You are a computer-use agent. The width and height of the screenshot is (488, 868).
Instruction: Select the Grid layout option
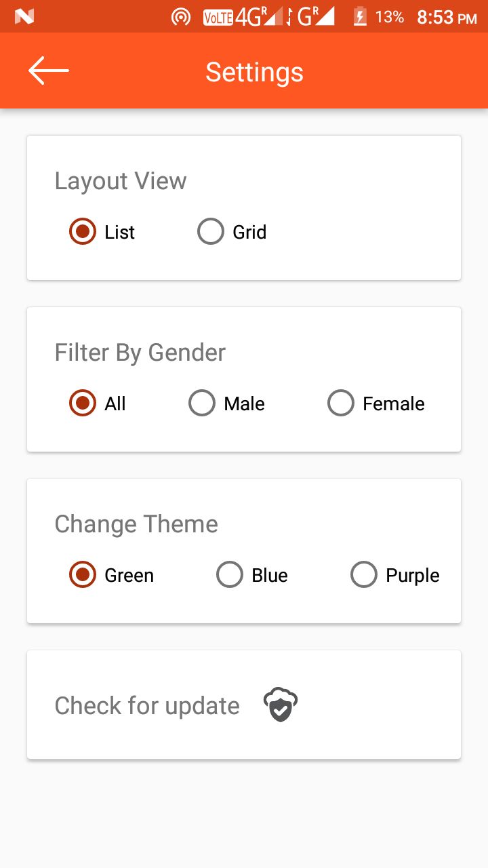point(211,232)
